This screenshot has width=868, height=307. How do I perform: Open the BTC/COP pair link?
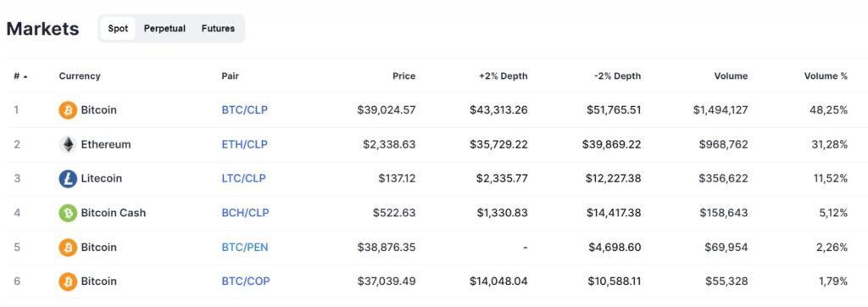246,282
